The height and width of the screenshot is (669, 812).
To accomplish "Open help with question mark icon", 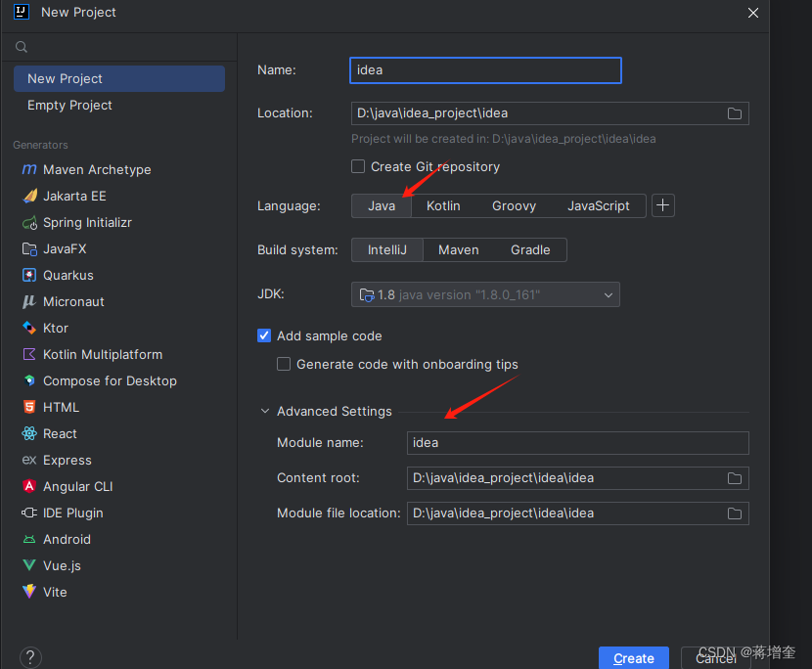I will (x=30, y=658).
